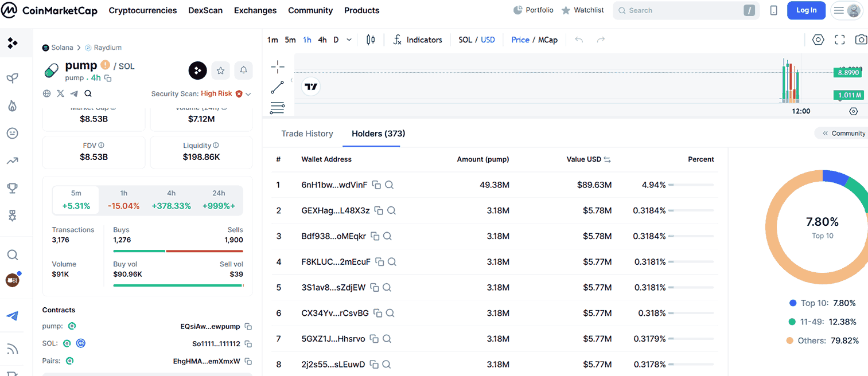Image resolution: width=868 pixels, height=376 pixels.
Task: Switch to the Holders (373) tab
Action: (x=379, y=134)
